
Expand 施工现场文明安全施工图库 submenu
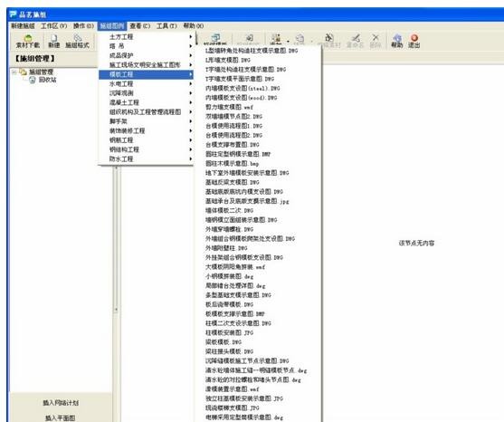pos(146,65)
